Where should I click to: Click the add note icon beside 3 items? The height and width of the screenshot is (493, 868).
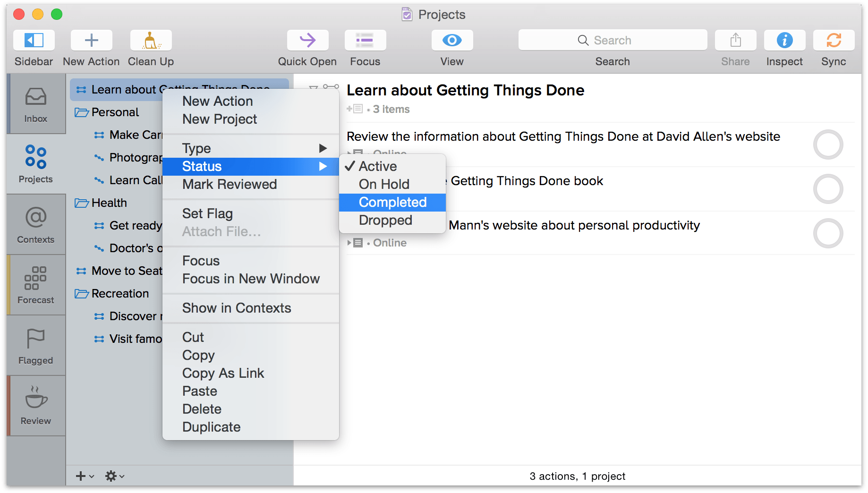[x=355, y=109]
